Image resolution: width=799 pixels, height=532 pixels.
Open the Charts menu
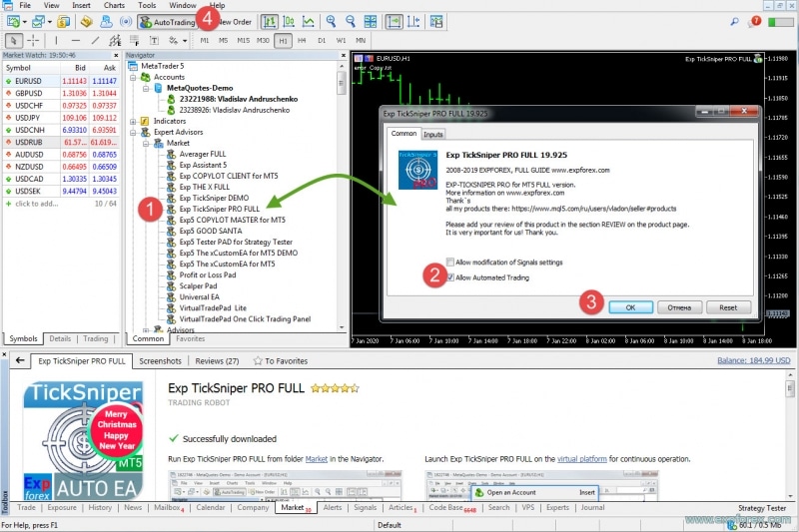point(114,5)
